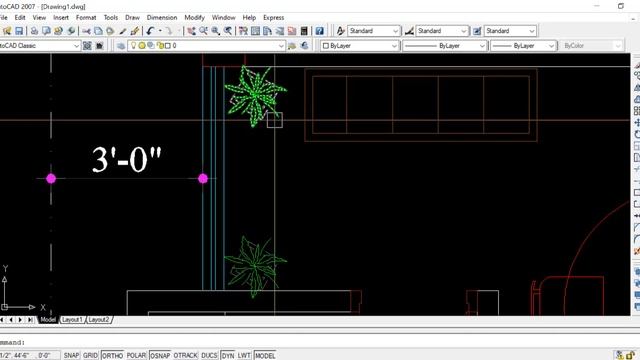Switch to the Layout2 tab
Viewport: 640px width, 360px height.
pos(99,320)
